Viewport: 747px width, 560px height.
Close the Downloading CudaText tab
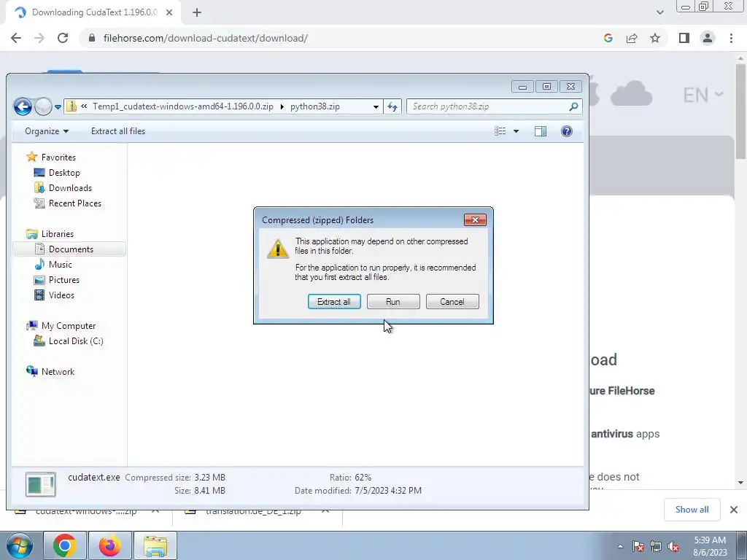(x=169, y=12)
